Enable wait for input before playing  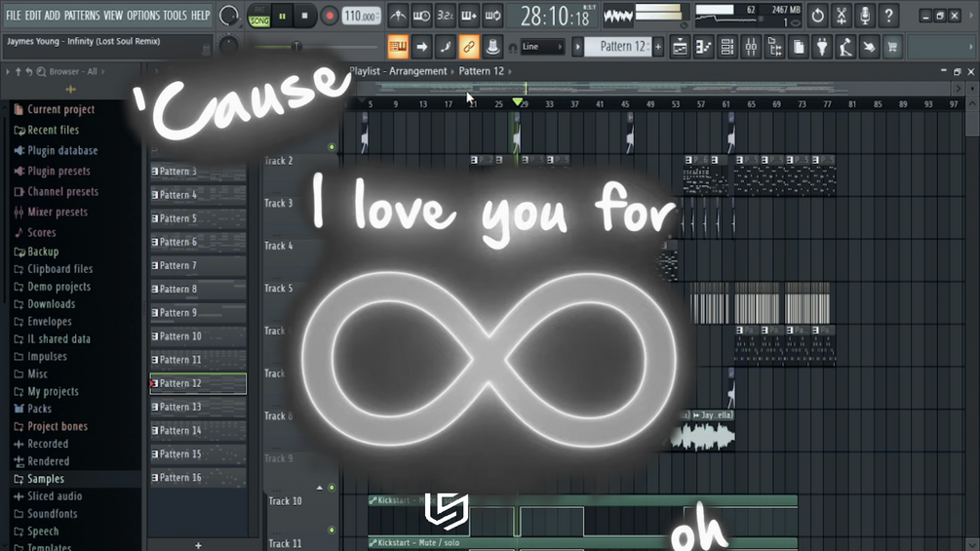(421, 16)
